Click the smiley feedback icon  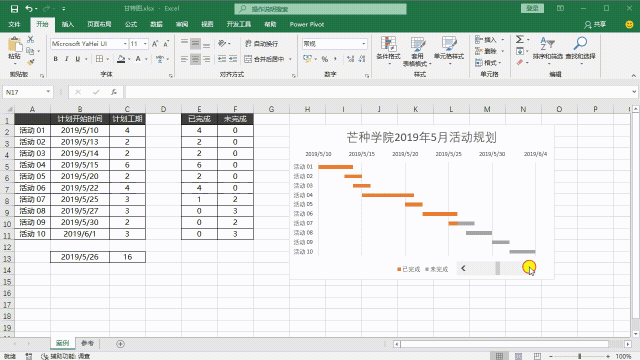(x=629, y=24)
